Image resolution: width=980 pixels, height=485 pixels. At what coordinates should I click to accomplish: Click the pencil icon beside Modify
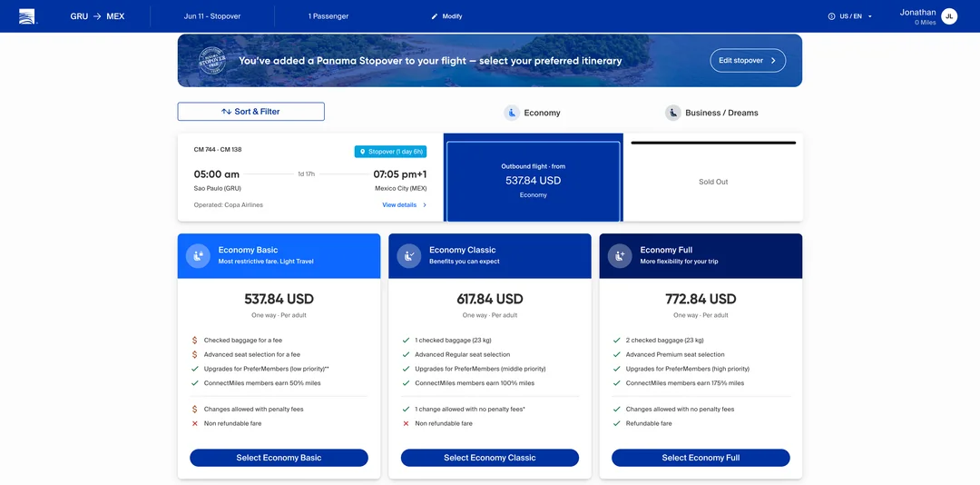pos(435,16)
